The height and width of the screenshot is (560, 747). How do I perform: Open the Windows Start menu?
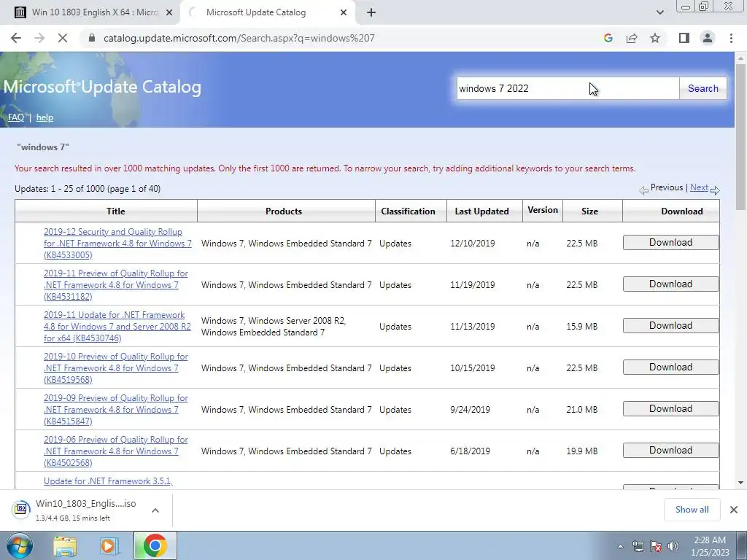tap(19, 545)
